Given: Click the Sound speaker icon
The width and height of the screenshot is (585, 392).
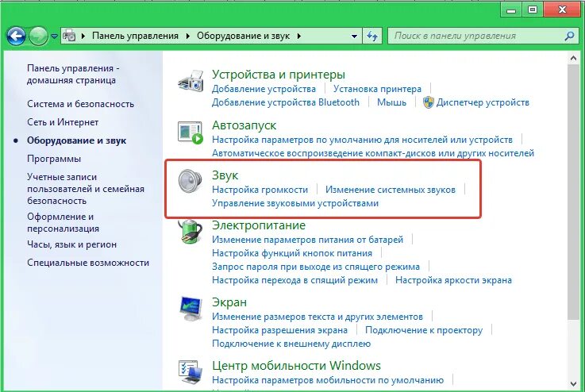Looking at the screenshot, I should [x=190, y=181].
